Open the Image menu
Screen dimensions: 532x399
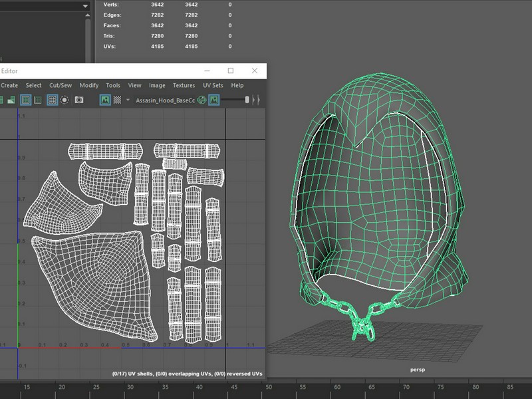pos(157,86)
